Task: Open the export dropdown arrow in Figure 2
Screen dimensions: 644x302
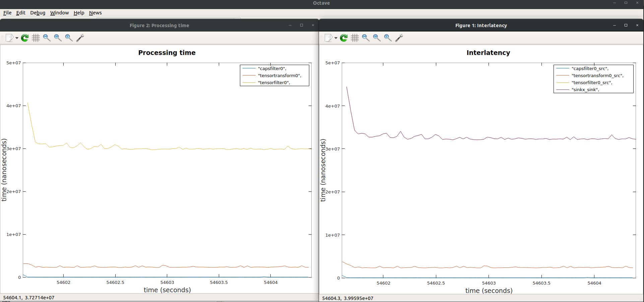Action: 17,38
